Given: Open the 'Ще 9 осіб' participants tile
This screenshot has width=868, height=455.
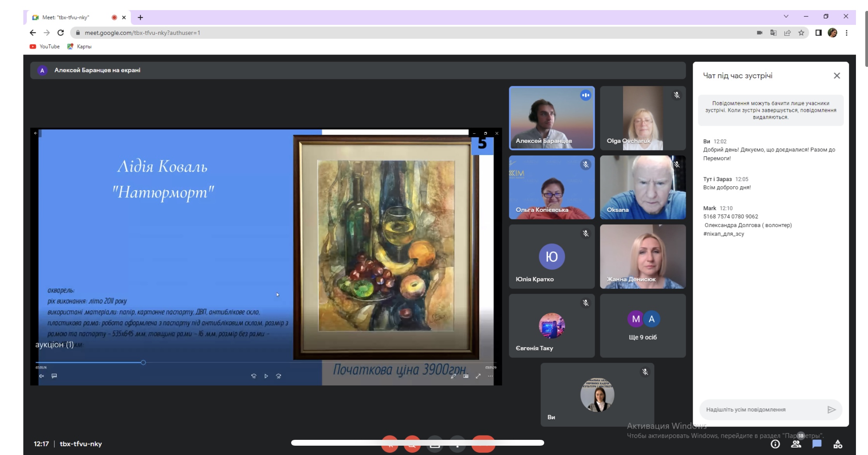Looking at the screenshot, I should tap(643, 326).
